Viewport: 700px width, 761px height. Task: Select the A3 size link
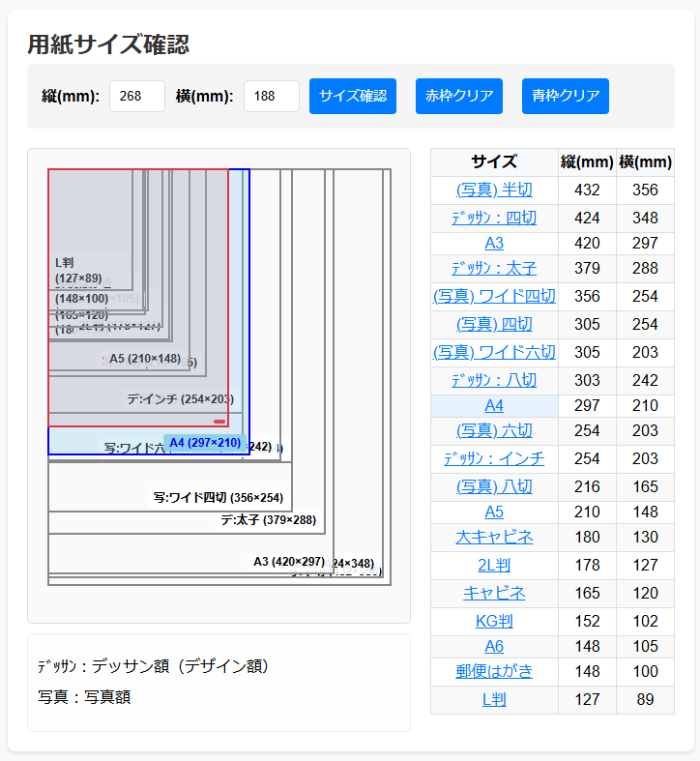494,243
